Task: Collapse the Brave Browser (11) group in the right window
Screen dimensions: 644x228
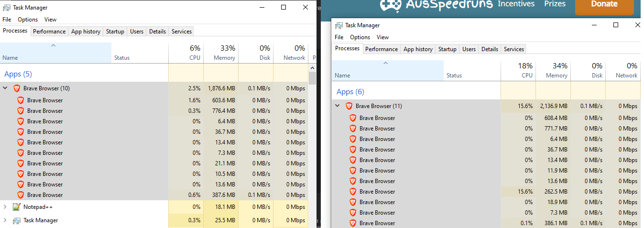Action: click(338, 106)
